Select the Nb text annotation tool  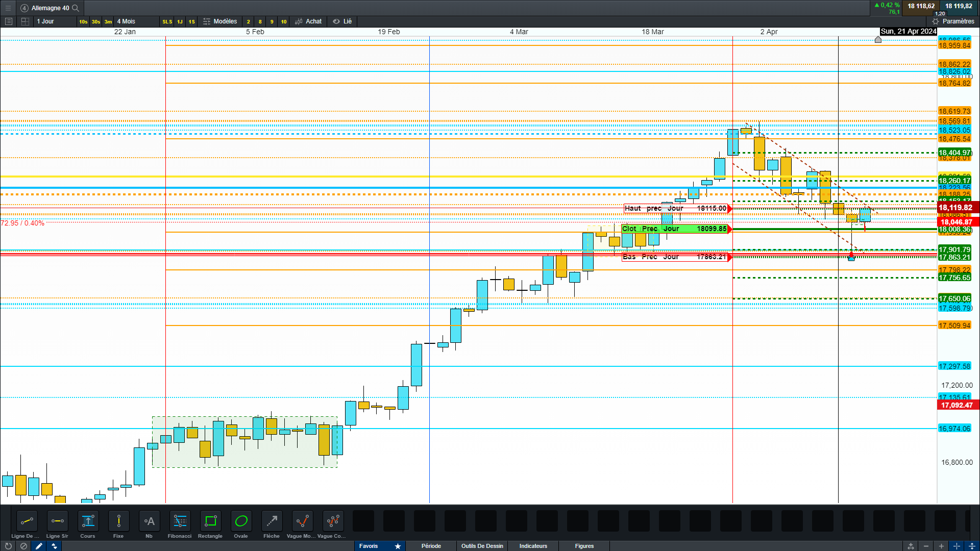[x=149, y=521]
